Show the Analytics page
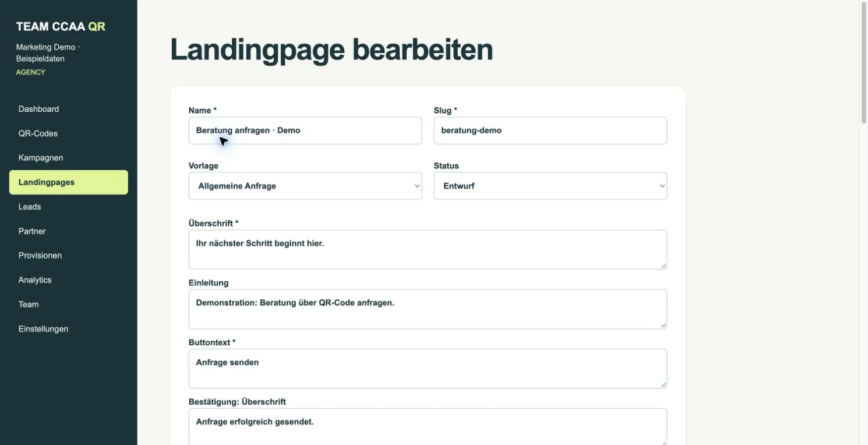Screen dimensions: 868x445 coord(69,280)
